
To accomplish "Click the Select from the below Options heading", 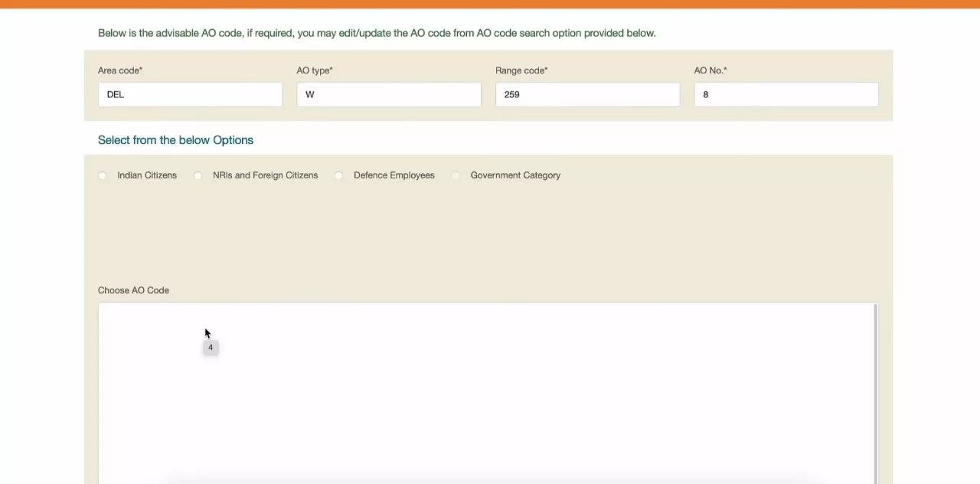I will [x=175, y=140].
